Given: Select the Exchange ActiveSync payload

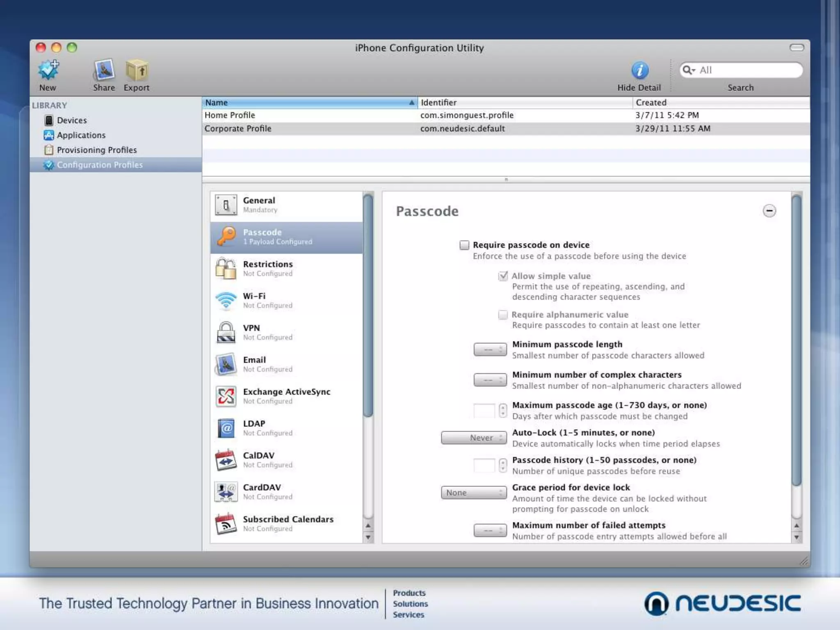Looking at the screenshot, I should click(x=286, y=396).
